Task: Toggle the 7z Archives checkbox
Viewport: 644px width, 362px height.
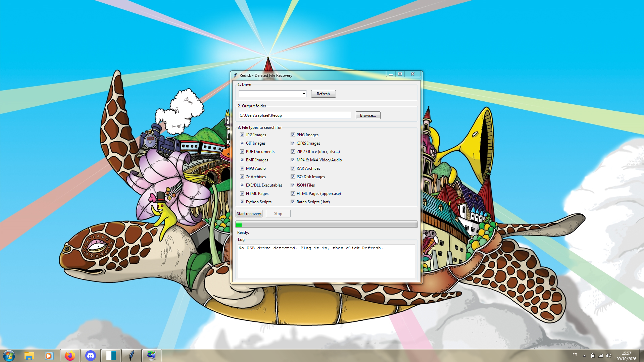Action: (242, 177)
